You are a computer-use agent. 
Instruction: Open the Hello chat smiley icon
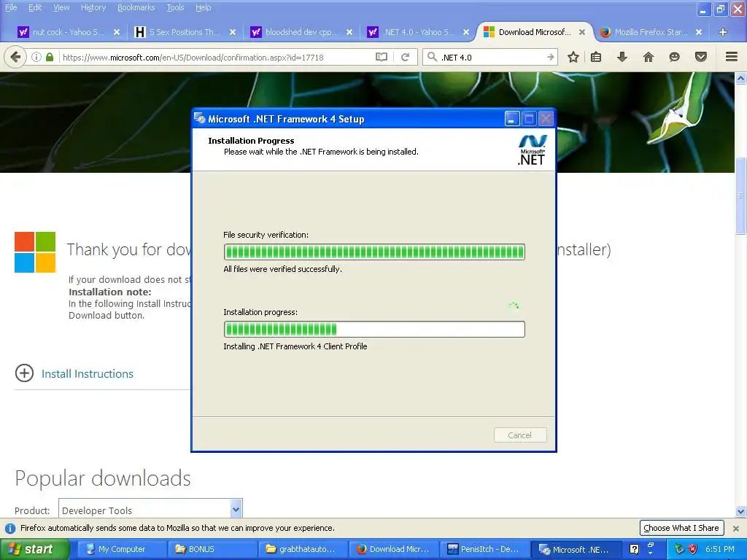(674, 57)
